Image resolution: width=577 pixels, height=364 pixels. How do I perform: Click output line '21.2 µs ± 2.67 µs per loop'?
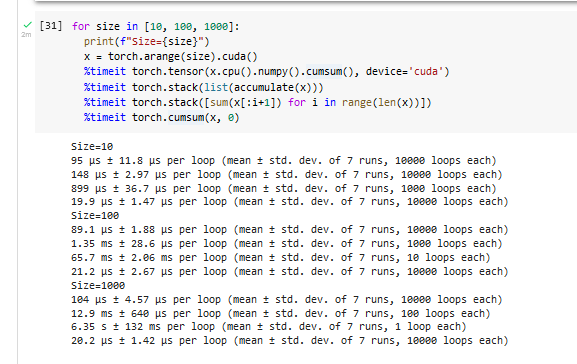tap(290, 272)
